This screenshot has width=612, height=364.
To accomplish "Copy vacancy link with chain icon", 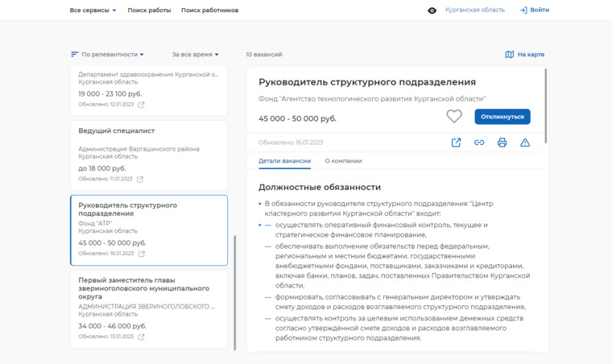I will point(479,143).
